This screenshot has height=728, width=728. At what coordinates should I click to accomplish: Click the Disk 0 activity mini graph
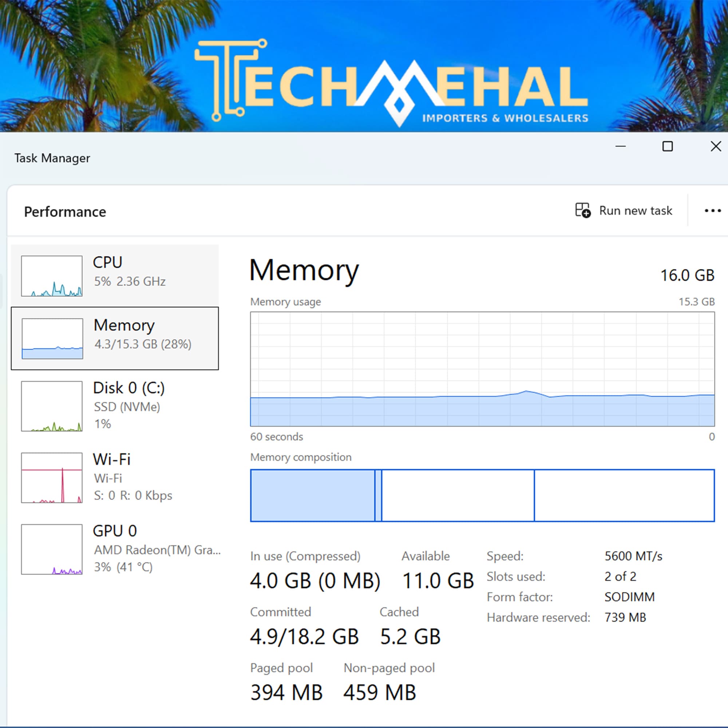[x=52, y=406]
